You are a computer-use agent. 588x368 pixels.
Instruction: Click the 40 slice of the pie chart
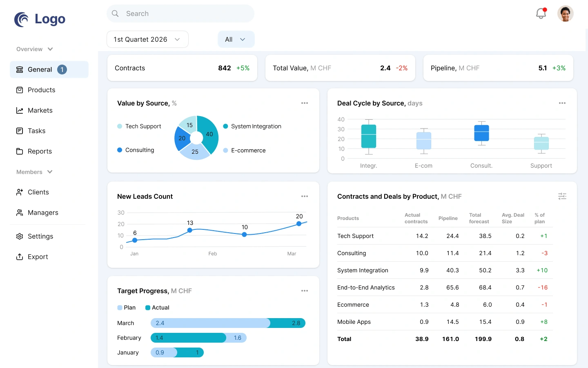pos(208,134)
